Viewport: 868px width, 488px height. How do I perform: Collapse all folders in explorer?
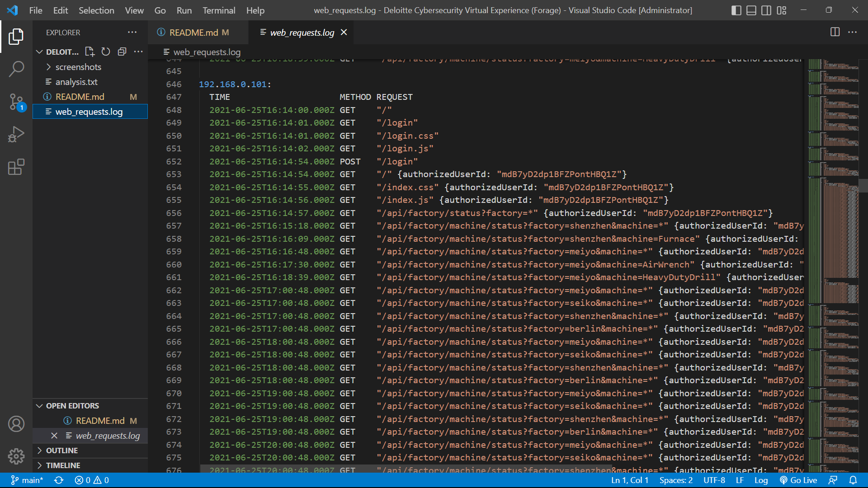[x=122, y=52]
